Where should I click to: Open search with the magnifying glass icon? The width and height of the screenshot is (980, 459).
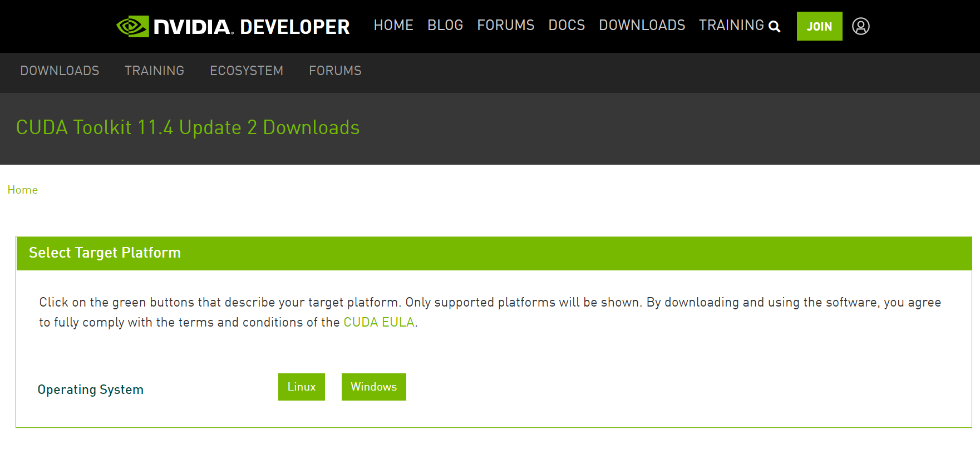(x=774, y=26)
